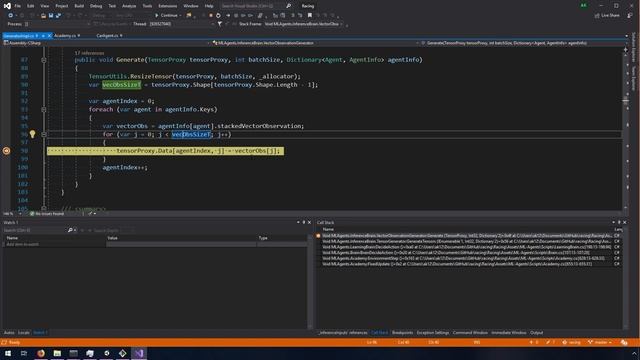
Task: Click the 17 references CodeLens link
Action: pyautogui.click(x=89, y=53)
